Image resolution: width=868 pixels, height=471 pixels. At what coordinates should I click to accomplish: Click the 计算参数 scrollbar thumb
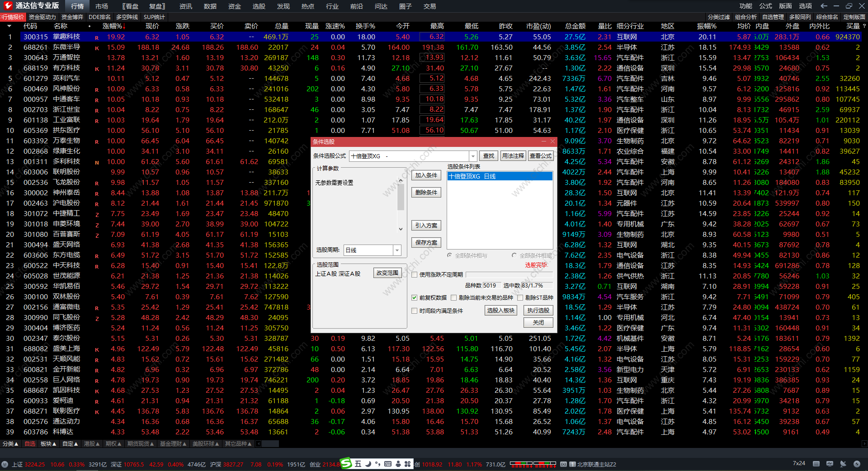401,198
